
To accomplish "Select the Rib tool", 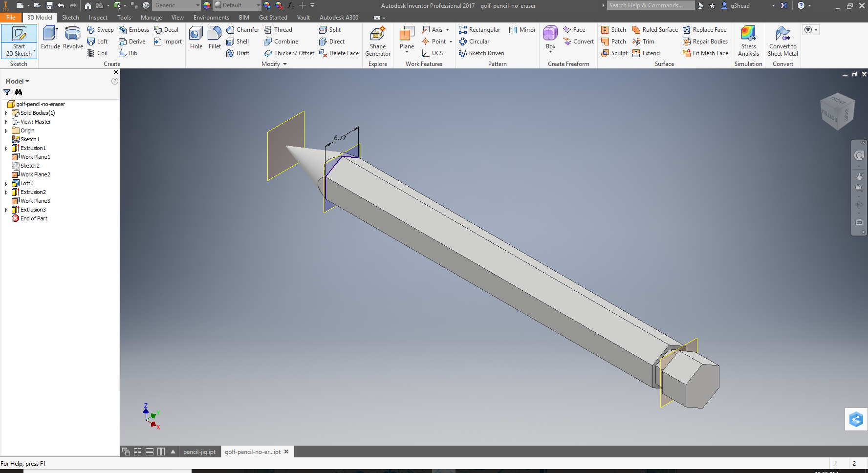I will coord(128,53).
